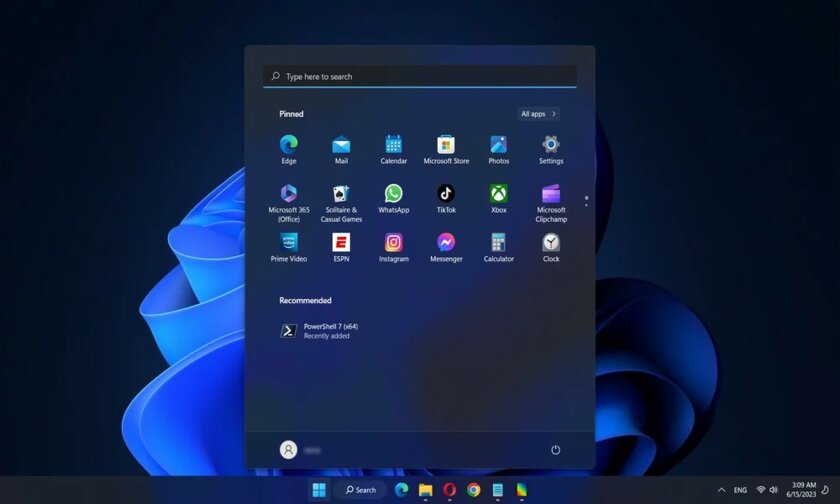
Task: Open the Xbox app
Action: point(499,199)
